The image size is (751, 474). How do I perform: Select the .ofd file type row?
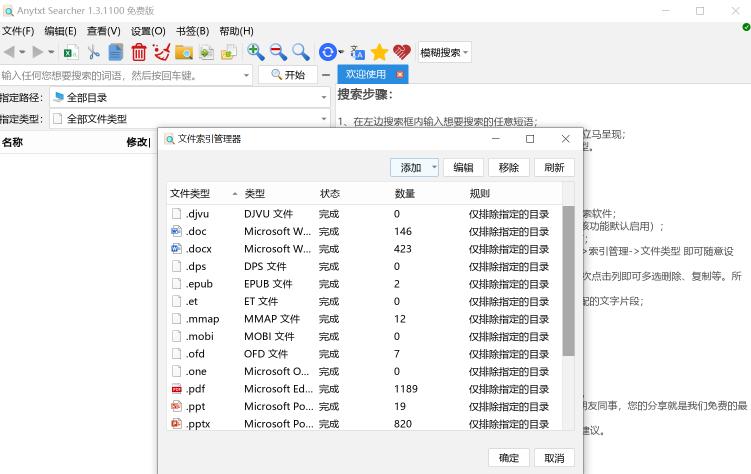click(x=364, y=353)
